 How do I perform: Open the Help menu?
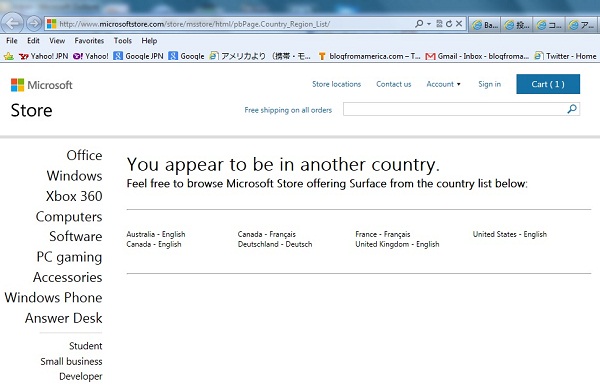[149, 41]
